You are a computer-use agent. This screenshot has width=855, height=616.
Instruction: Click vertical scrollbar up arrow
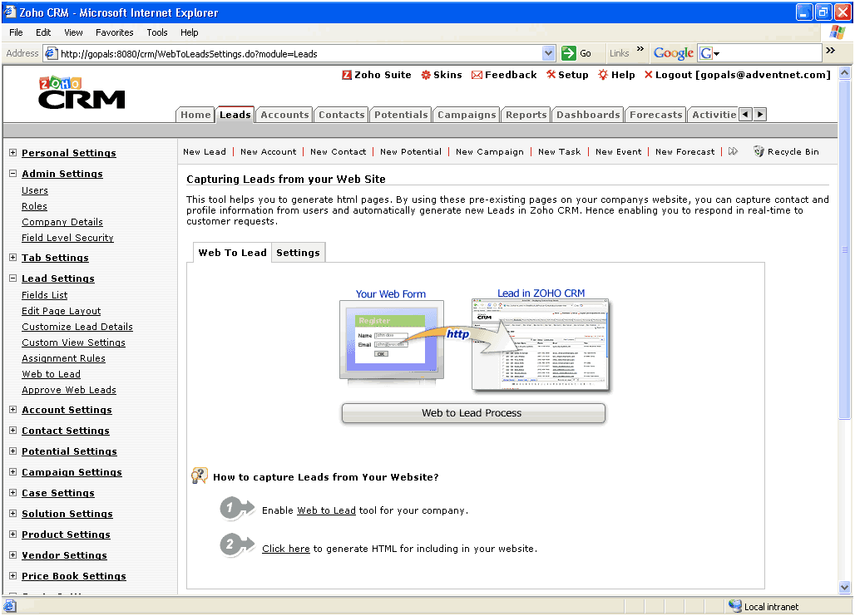[845, 72]
